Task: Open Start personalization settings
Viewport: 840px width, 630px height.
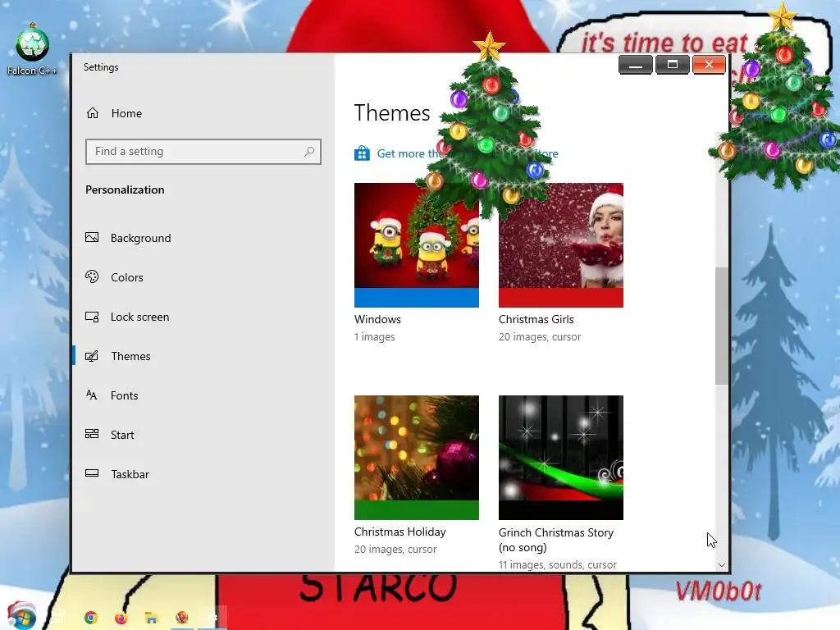Action: click(x=110, y=435)
